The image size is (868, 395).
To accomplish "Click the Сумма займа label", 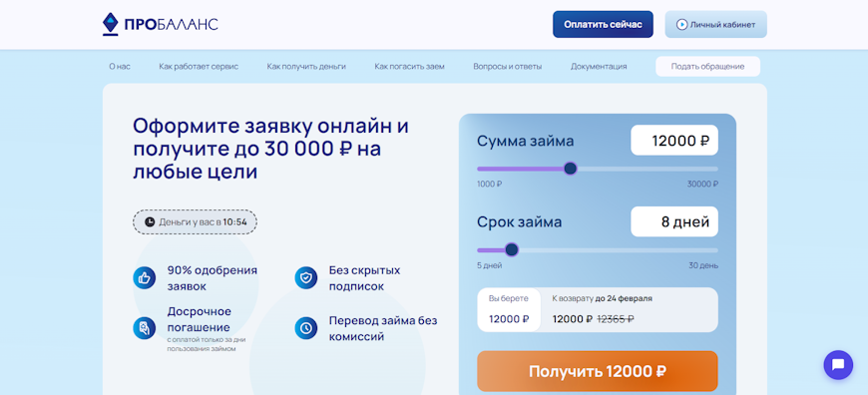I will 526,141.
